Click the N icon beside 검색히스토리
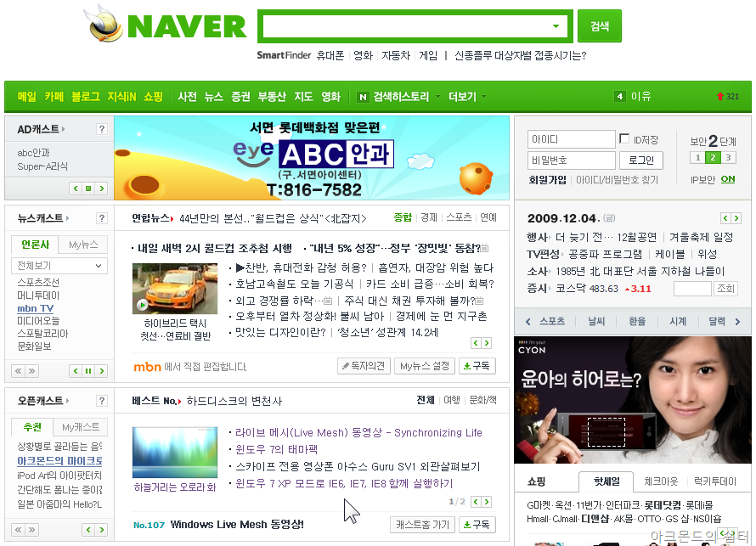 [x=363, y=98]
